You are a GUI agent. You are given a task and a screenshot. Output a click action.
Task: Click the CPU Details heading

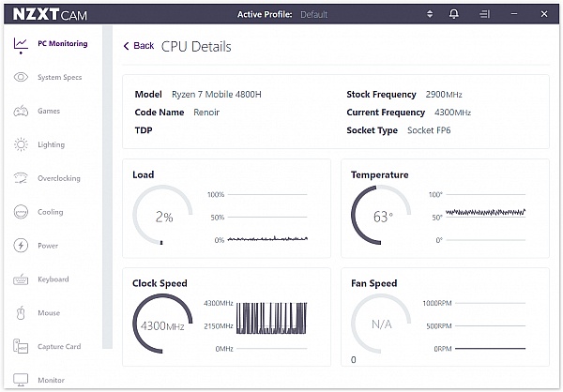[x=196, y=47]
